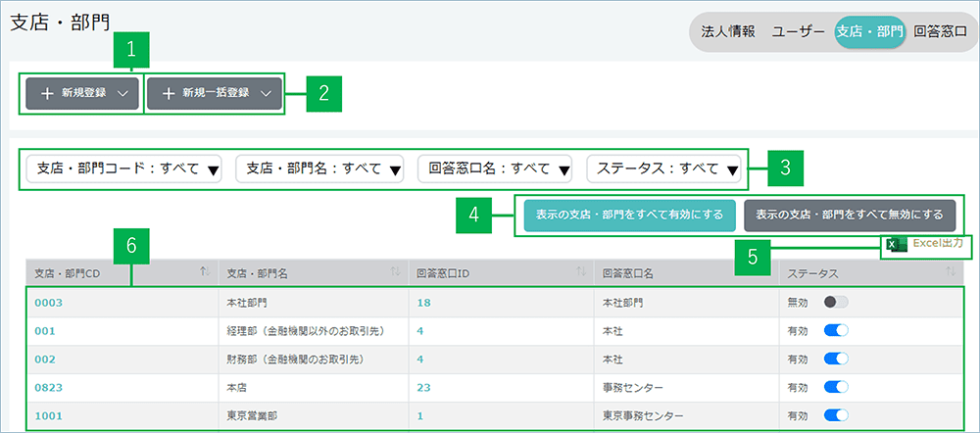Screen dimensions: 980x433
Task: Click 表示の支店・部門をすべて有効にする button
Action: (x=630, y=215)
